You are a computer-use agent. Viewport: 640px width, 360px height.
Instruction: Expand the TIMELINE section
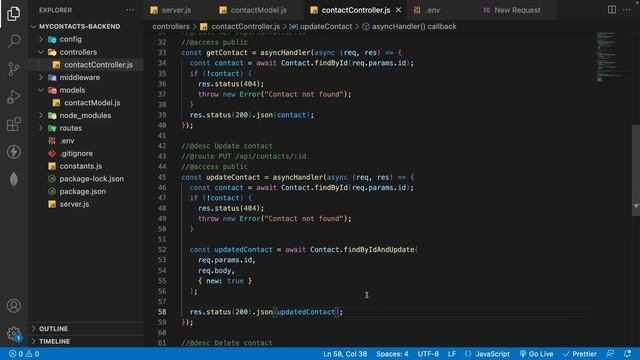[54, 341]
